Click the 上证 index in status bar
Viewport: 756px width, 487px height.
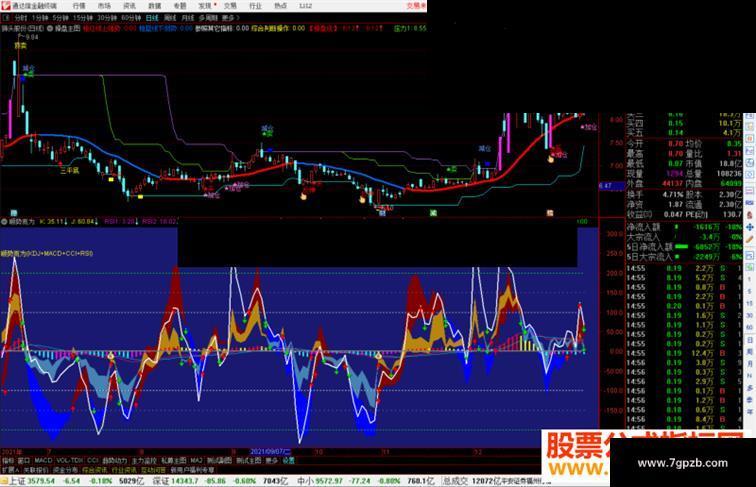17,481
